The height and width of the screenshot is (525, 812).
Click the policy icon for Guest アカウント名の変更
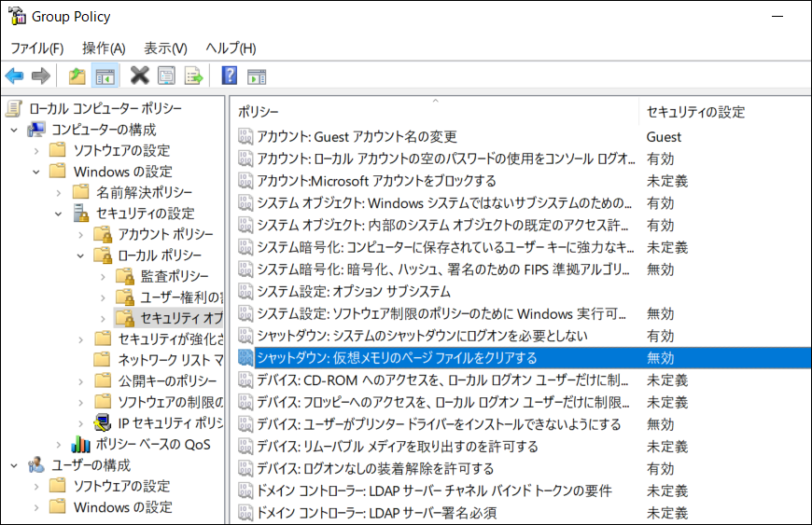pos(245,136)
